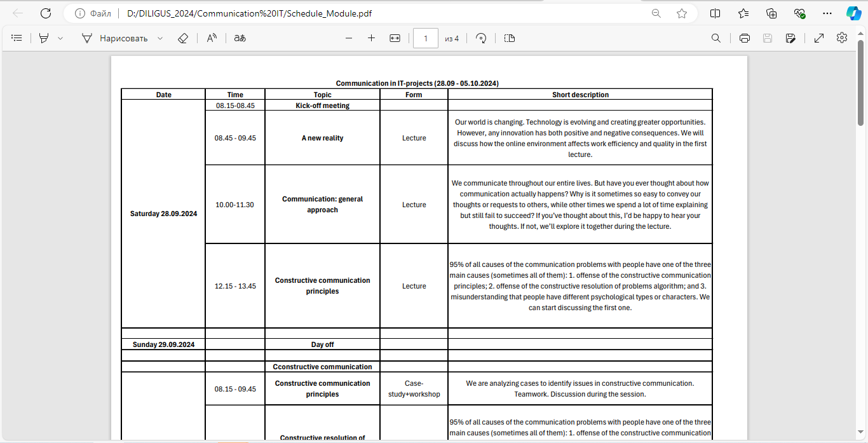Start Read Aloud for the PDF
This screenshot has width=868, height=443.
click(x=212, y=38)
